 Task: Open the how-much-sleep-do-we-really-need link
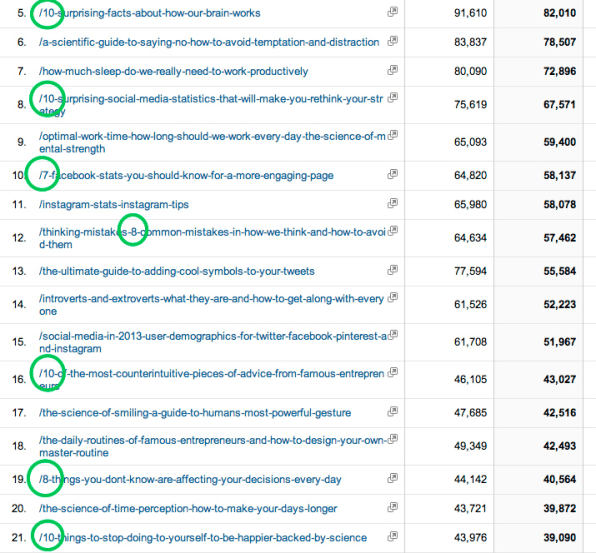pyautogui.click(x=173, y=71)
